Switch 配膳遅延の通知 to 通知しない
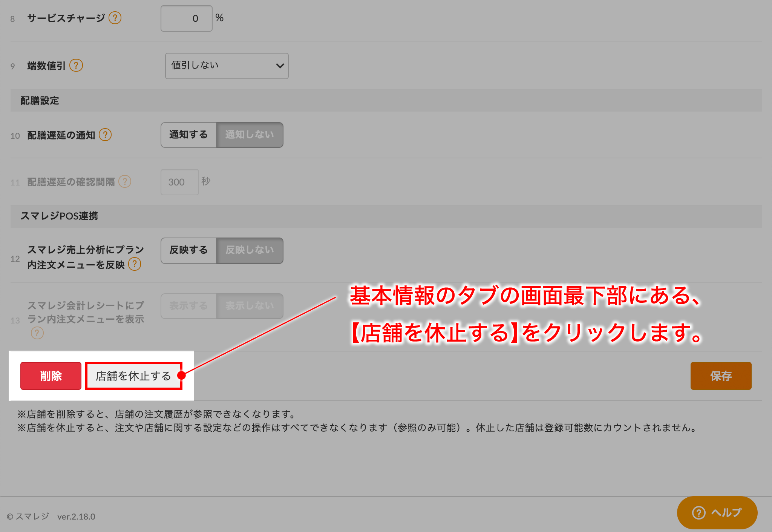Viewport: 772px width, 532px height. click(x=250, y=135)
